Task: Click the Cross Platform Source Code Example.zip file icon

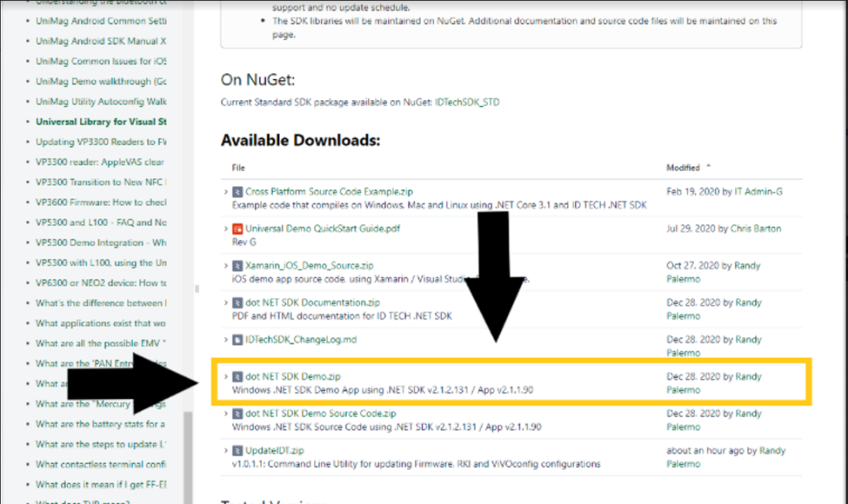Action: pyautogui.click(x=237, y=192)
